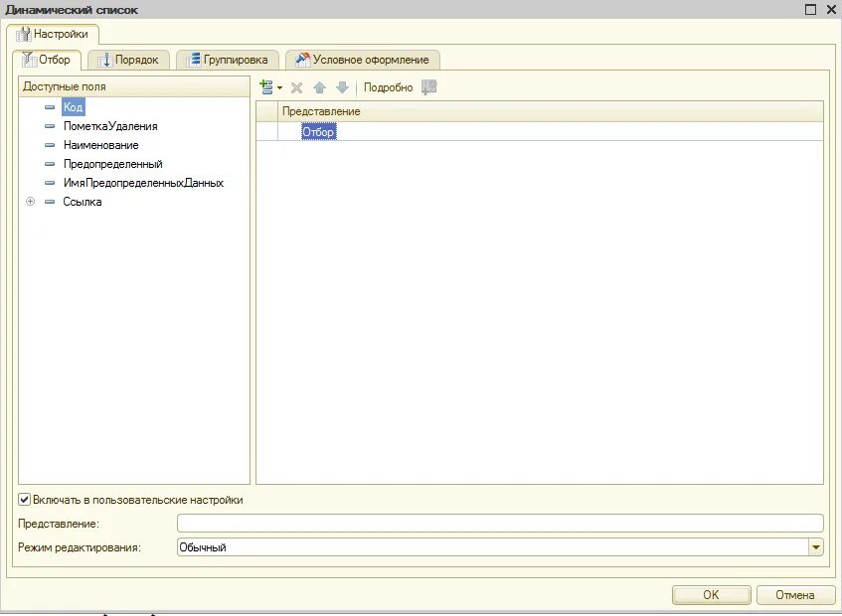Select the Код field in available fields
Screen dimensions: 842x616
click(73, 107)
